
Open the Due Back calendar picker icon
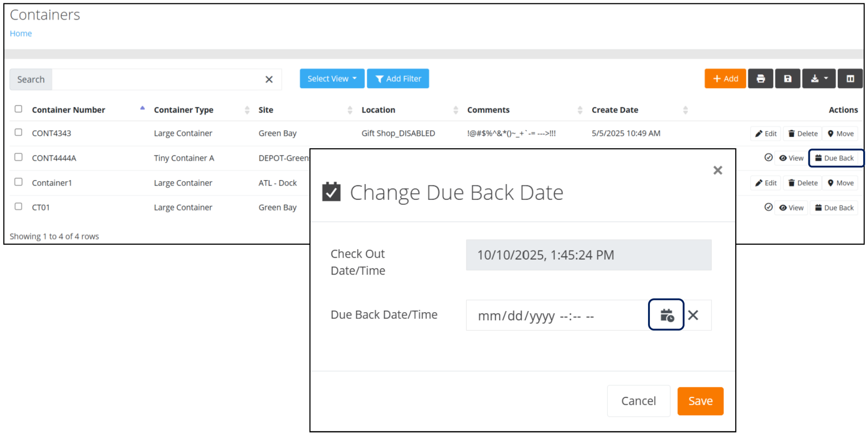[666, 315]
